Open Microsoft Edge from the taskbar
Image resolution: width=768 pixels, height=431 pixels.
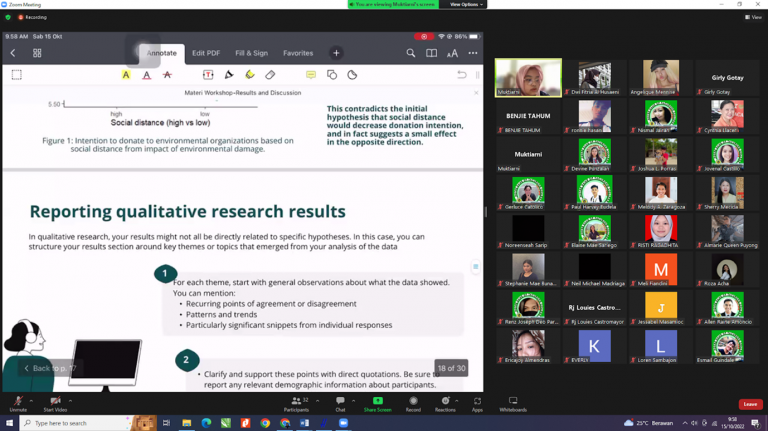pos(206,423)
